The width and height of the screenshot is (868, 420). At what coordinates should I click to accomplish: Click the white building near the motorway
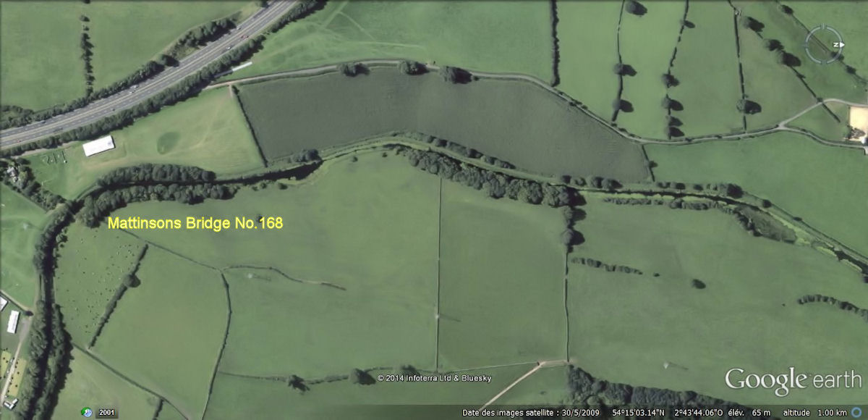98,146
